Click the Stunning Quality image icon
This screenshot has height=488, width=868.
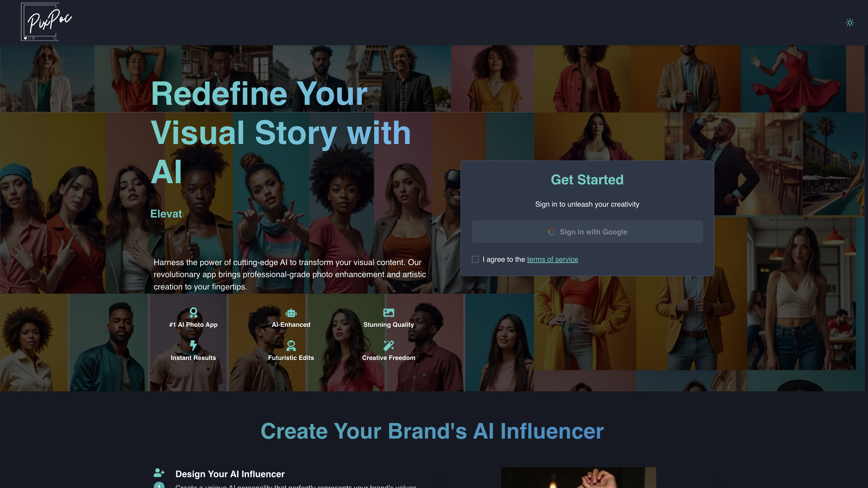(x=388, y=313)
